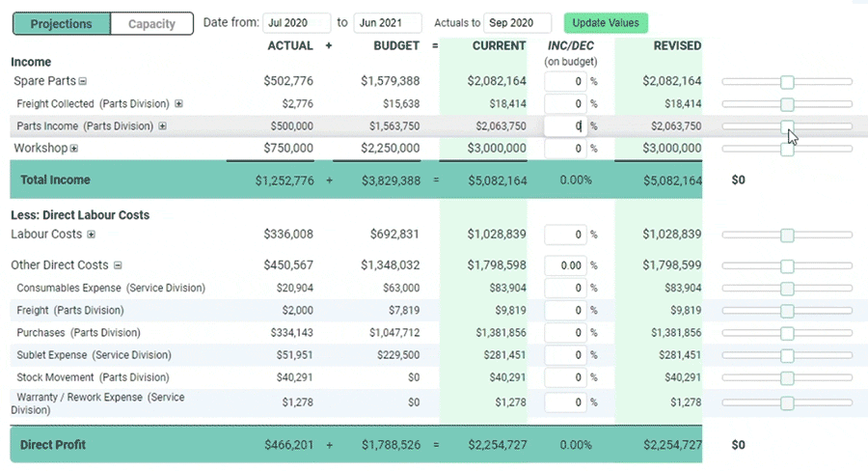Expand the Parts Income row

click(x=162, y=126)
